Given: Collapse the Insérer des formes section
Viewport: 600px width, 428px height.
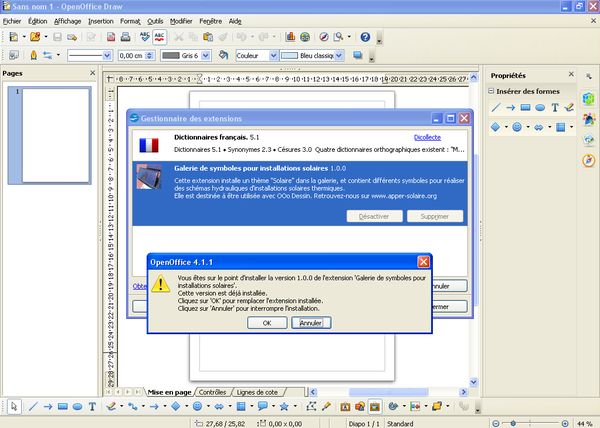Looking at the screenshot, I should (x=491, y=91).
